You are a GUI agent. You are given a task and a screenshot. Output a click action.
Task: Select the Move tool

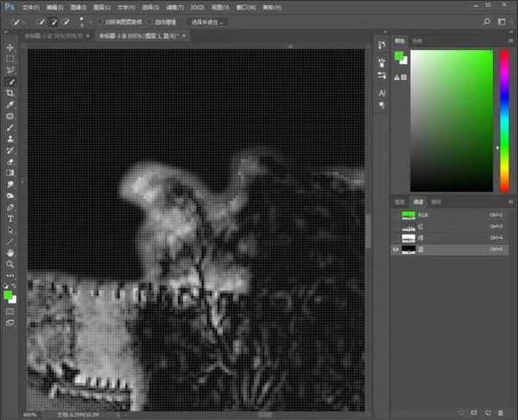10,47
